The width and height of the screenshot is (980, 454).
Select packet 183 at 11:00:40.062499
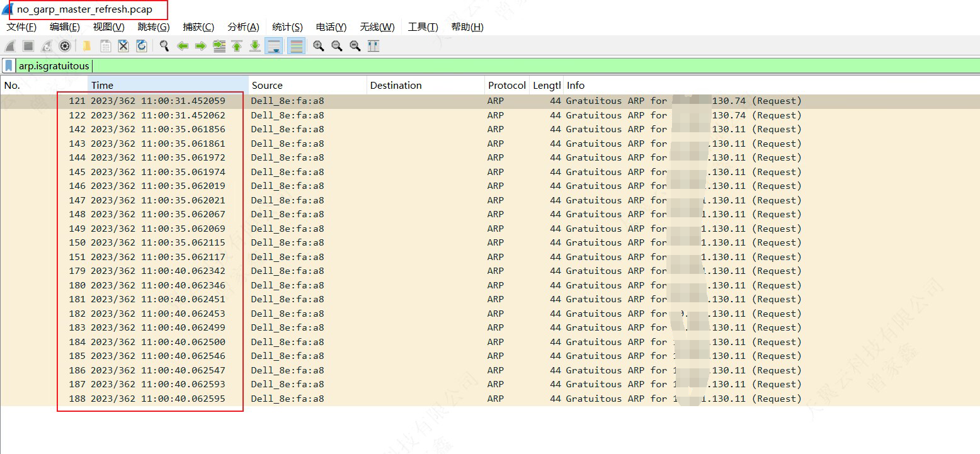point(490,327)
